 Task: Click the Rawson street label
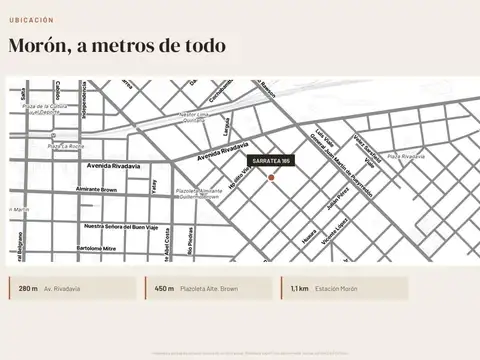[268, 89]
